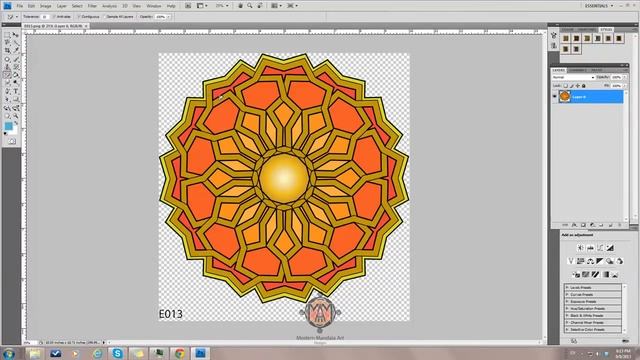Add an Exposure adjustment
The image size is (640, 360).
(x=610, y=248)
